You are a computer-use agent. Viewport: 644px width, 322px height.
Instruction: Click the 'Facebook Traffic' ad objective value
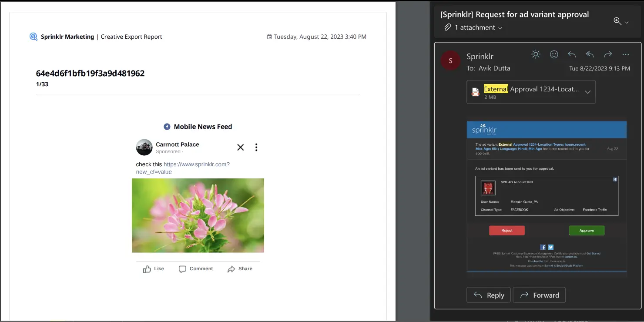(x=594, y=210)
